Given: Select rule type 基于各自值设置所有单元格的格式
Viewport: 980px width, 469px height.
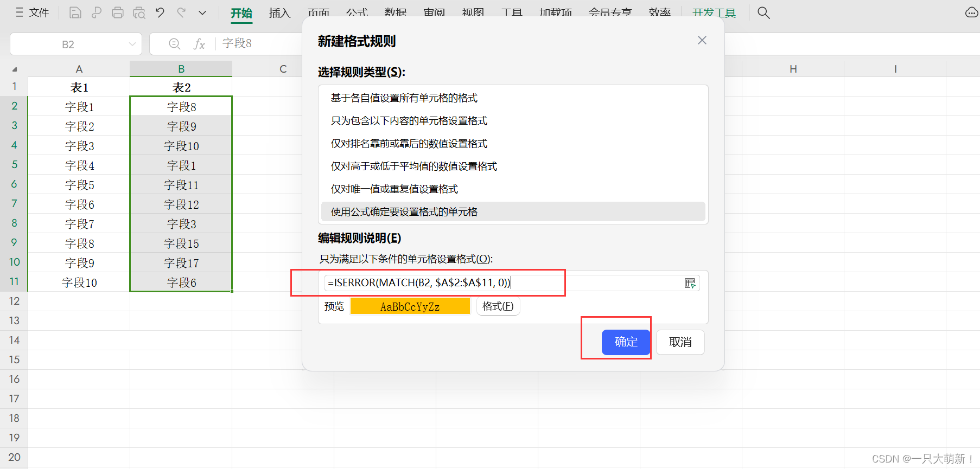Looking at the screenshot, I should pyautogui.click(x=513, y=98).
